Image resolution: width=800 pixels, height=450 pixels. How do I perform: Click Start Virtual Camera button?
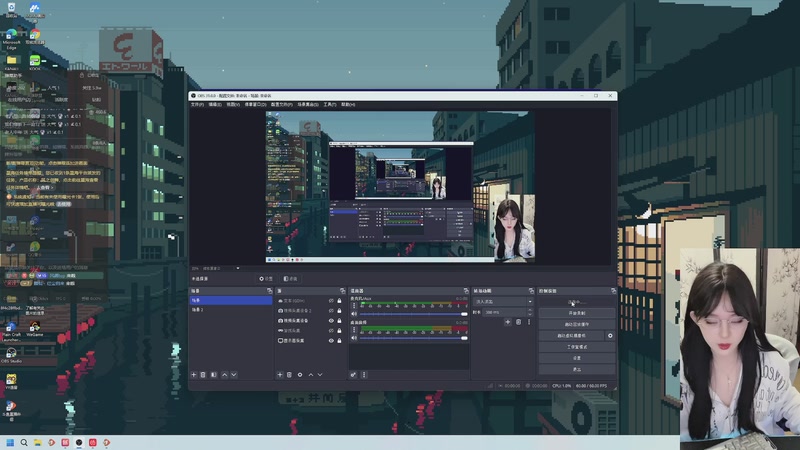572,336
